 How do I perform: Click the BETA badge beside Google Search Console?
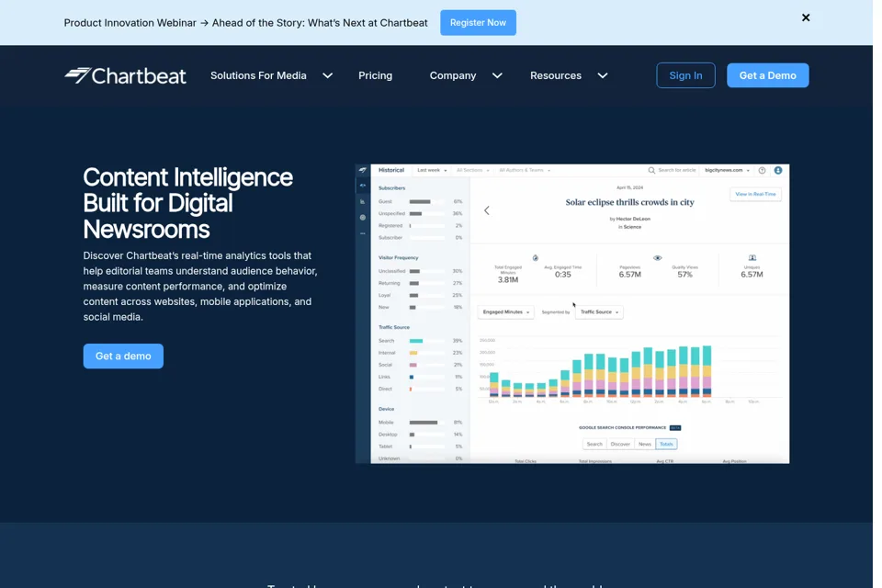pos(675,427)
